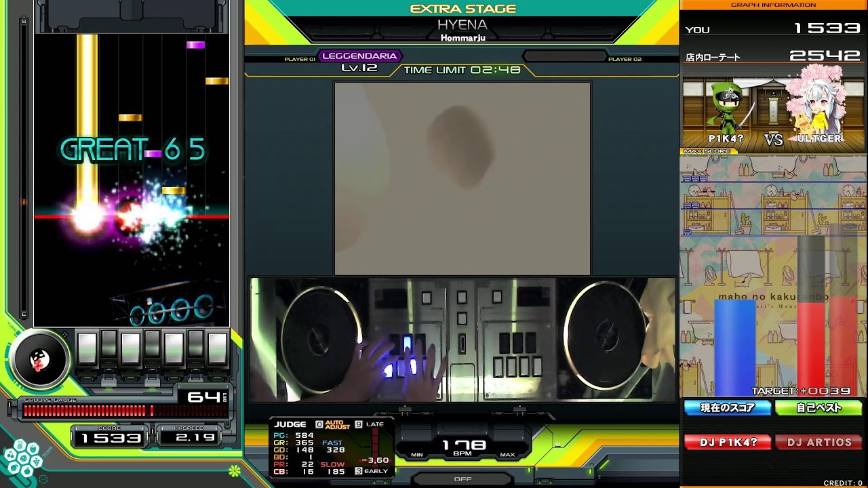Image resolution: width=868 pixels, height=488 pixels.
Task: Click the 0 key icon beside AUTO ADJUST
Action: click(x=319, y=425)
